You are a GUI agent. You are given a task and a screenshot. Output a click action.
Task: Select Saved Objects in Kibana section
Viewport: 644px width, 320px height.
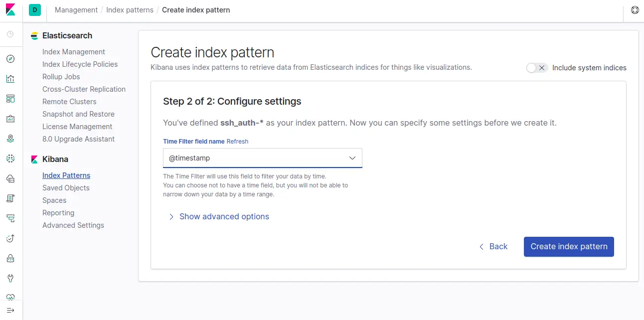click(x=66, y=188)
